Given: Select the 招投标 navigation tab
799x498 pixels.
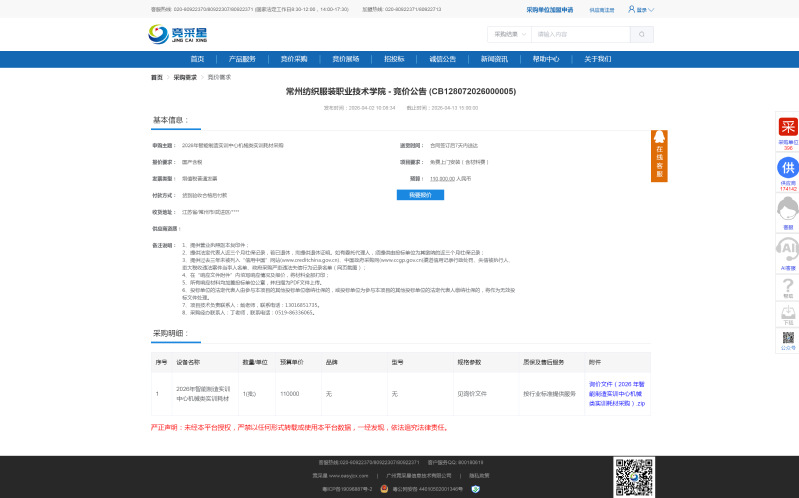Looking at the screenshot, I should [394, 59].
